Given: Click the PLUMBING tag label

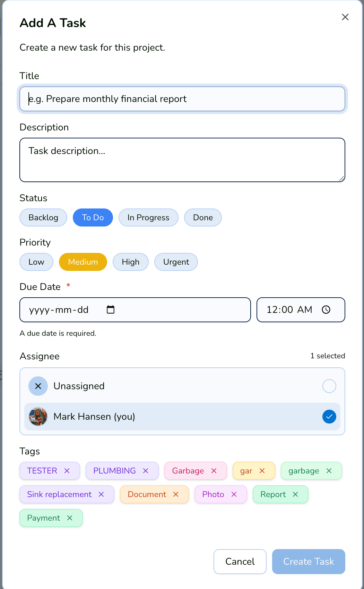Looking at the screenshot, I should pyautogui.click(x=114, y=471).
